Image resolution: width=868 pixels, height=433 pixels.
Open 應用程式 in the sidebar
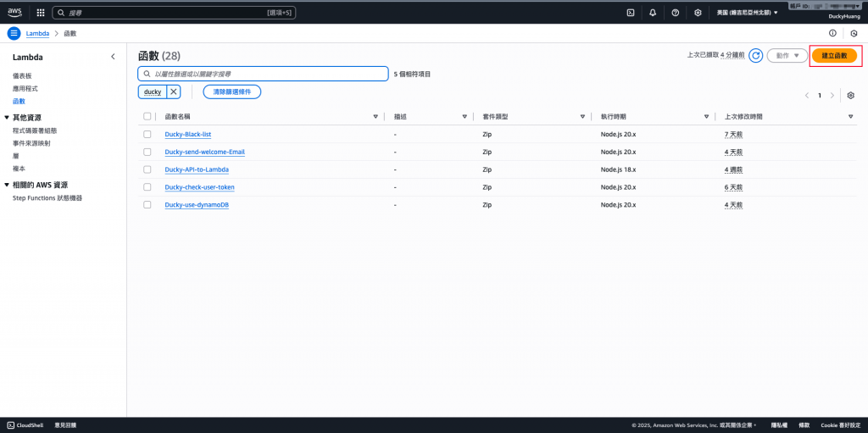coord(25,89)
